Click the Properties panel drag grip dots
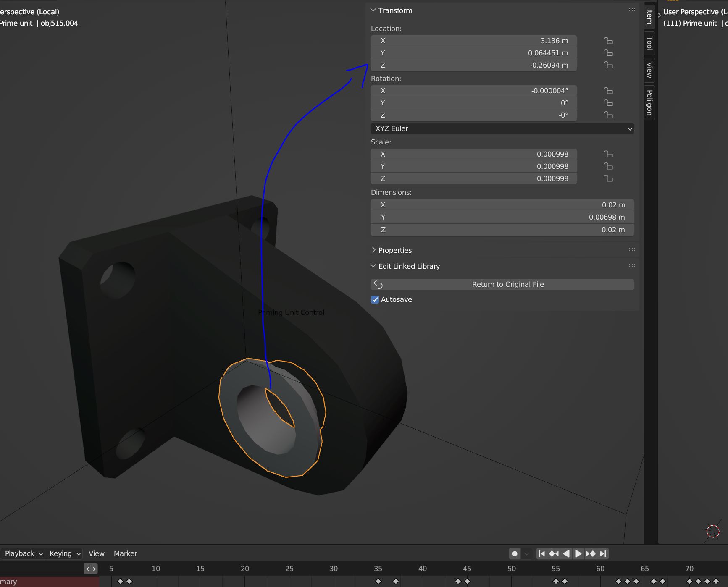728x587 pixels. 631,249
